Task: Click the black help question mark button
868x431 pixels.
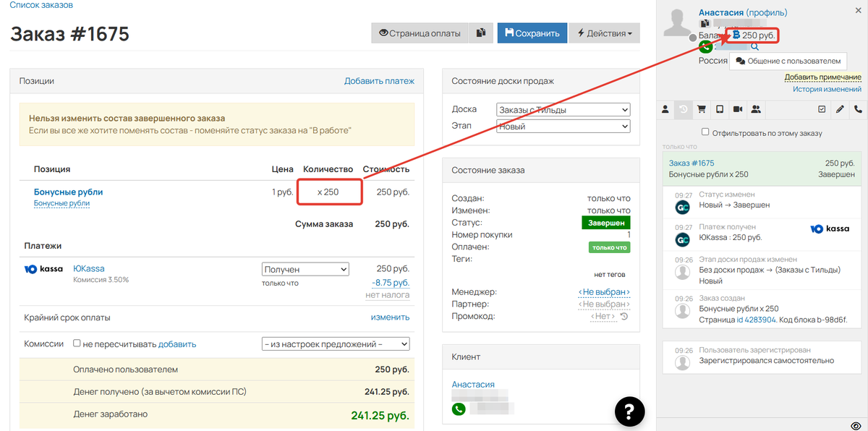Action: [629, 411]
